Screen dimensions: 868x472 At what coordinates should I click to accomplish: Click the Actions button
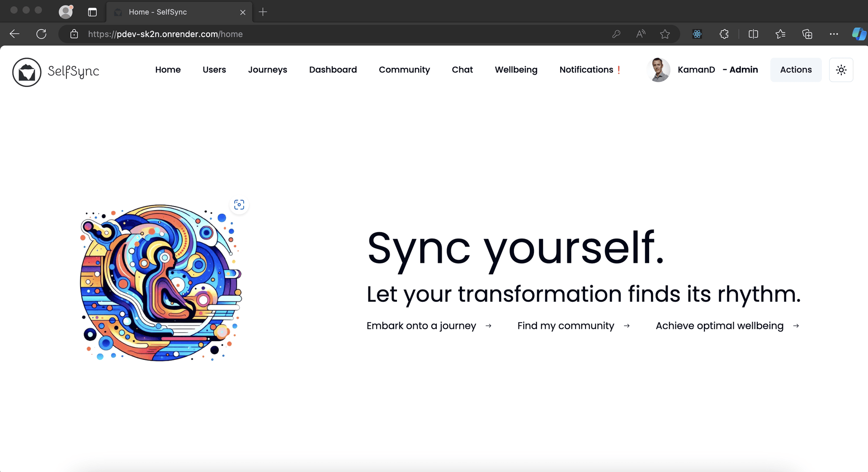pyautogui.click(x=796, y=70)
